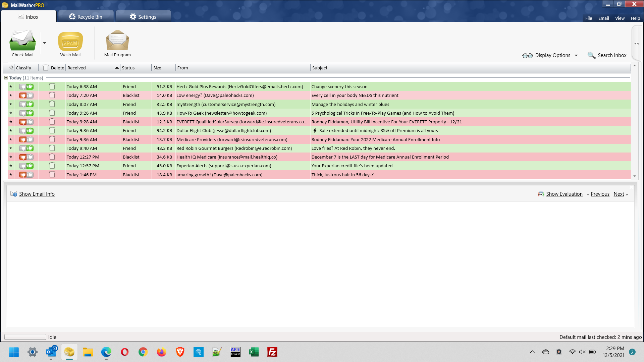644x362 pixels.
Task: Toggle delete checkbox for Dollar Flight Club email
Action: click(x=52, y=130)
